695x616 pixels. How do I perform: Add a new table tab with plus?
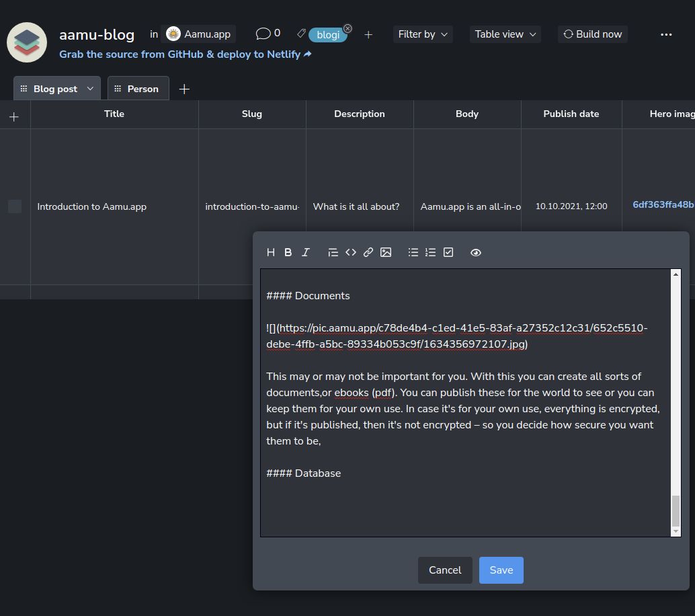click(x=184, y=89)
